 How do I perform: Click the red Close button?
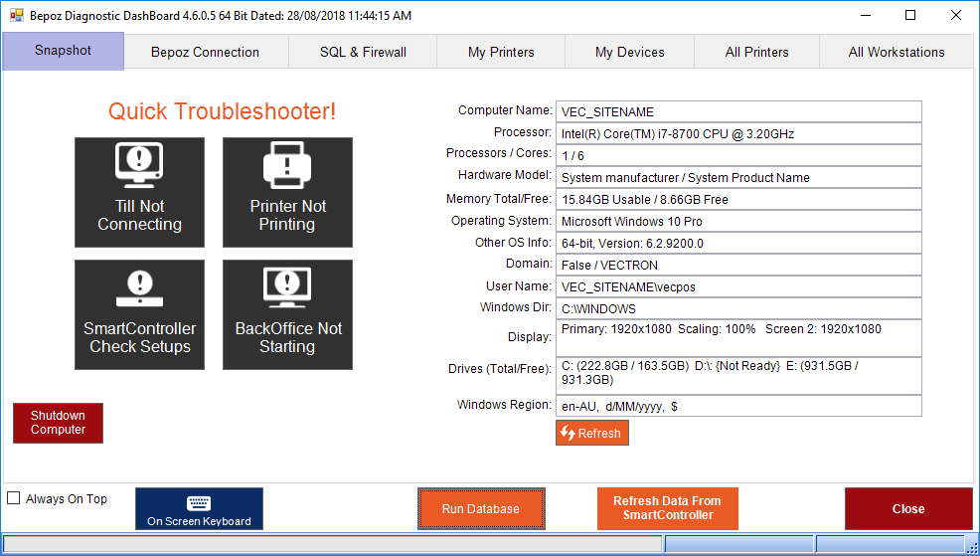tap(907, 508)
